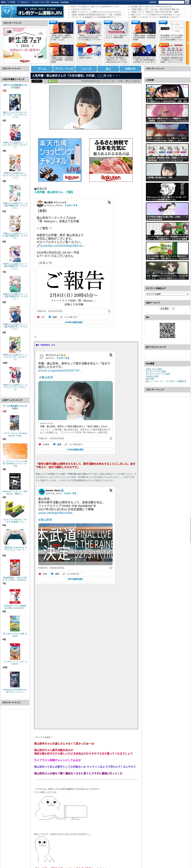Read 220件の返信を読む replies
Screen dimensions: 191x868
74,322
